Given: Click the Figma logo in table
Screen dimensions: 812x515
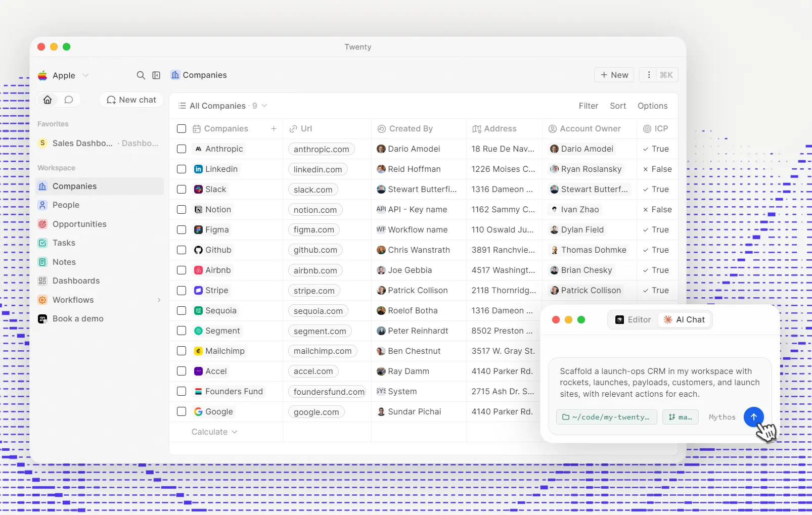Looking at the screenshot, I should pyautogui.click(x=198, y=230).
